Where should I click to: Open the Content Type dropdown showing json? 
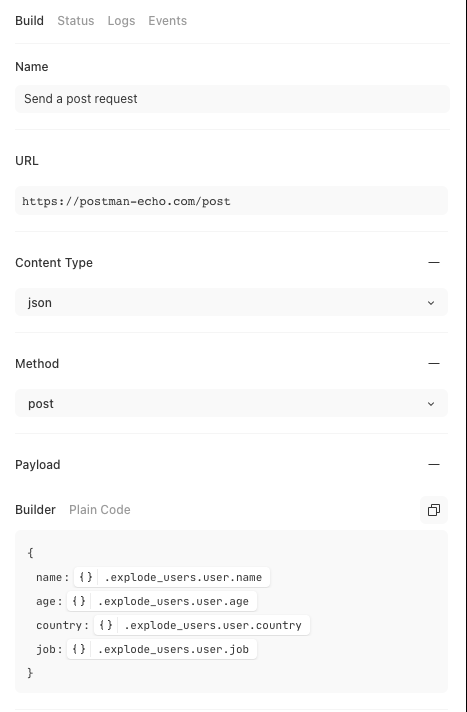231,302
